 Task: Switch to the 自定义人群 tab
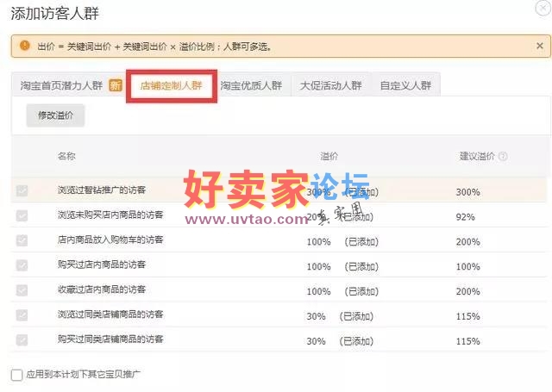click(x=404, y=85)
